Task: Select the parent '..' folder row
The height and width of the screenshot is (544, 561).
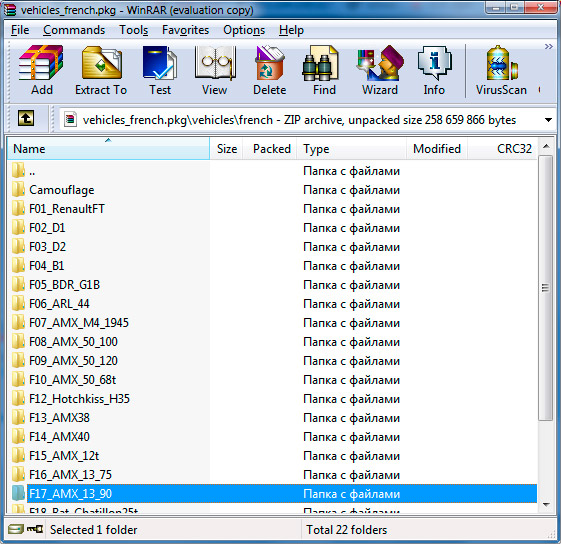Action: [x=272, y=171]
